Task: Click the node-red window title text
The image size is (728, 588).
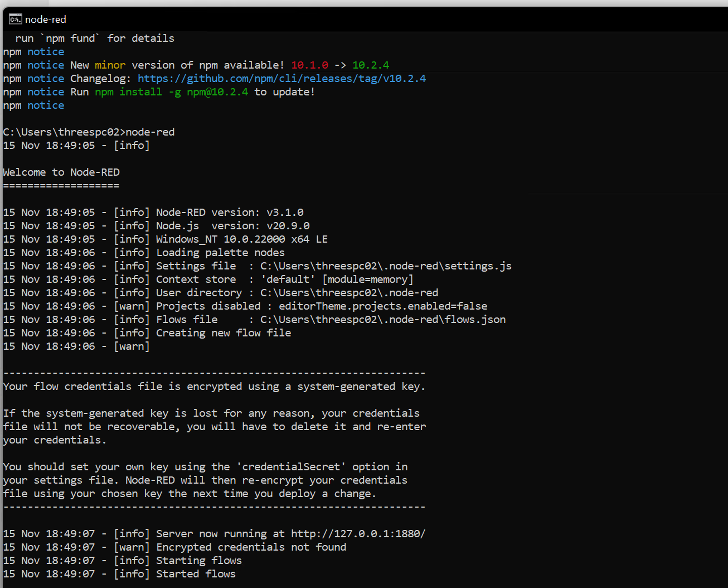Action: (x=46, y=20)
